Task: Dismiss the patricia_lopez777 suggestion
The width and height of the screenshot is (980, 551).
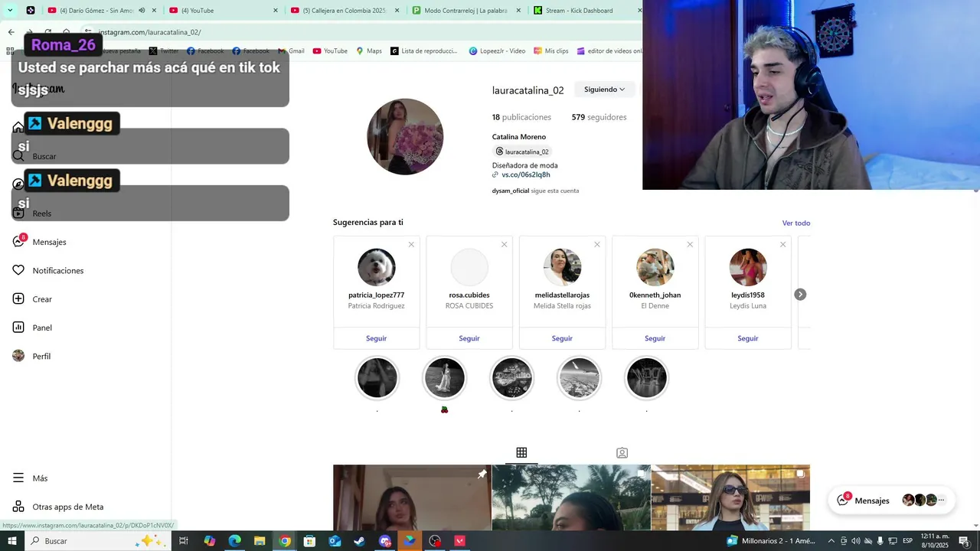Action: click(x=411, y=245)
